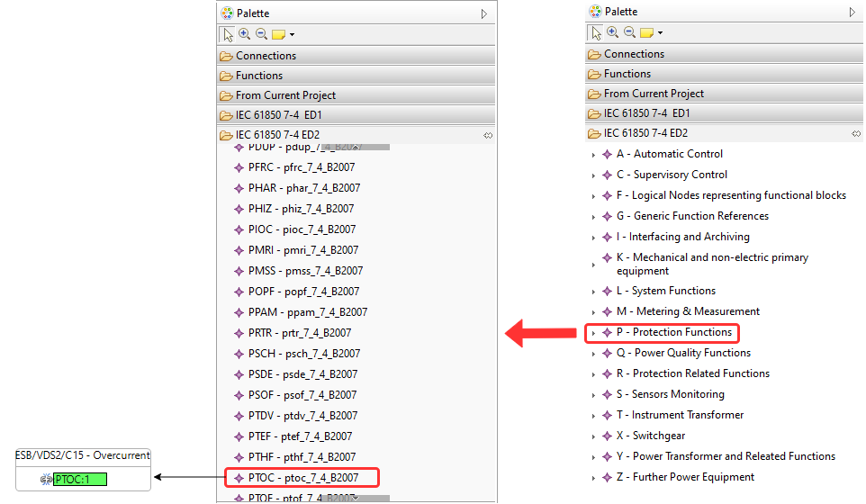
Task: Open G - Generic Function References category
Action: (x=691, y=216)
